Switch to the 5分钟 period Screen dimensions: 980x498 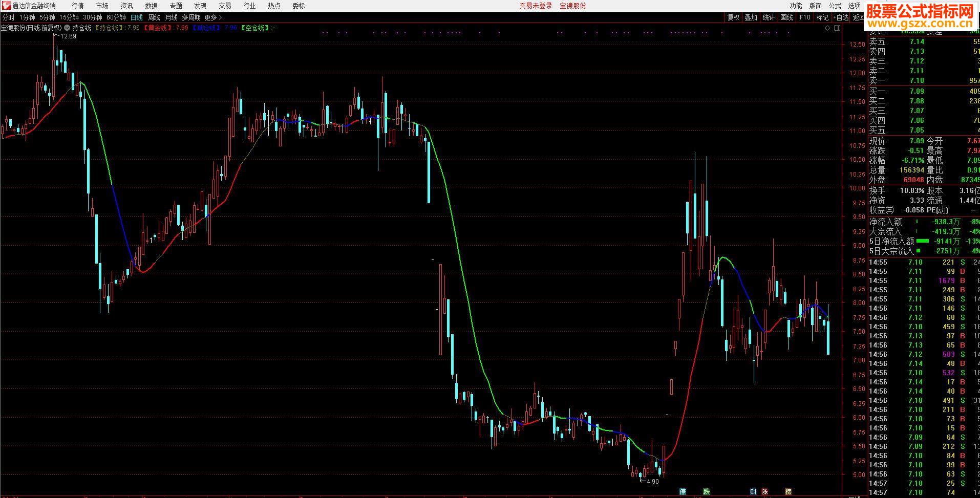click(47, 17)
